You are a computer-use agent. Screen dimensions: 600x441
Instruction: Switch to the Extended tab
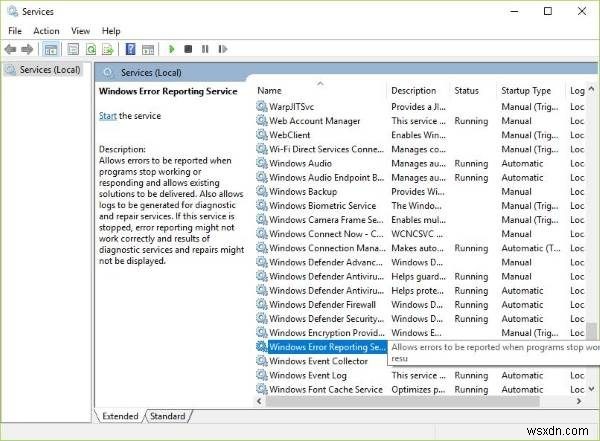tap(120, 416)
